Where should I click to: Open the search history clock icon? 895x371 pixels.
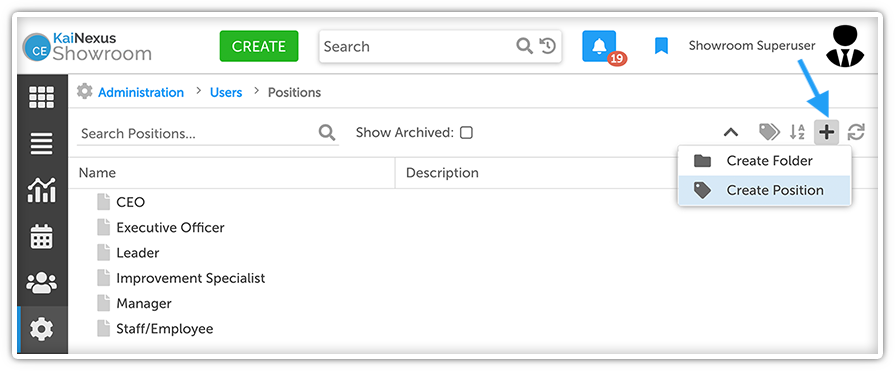pyautogui.click(x=548, y=46)
